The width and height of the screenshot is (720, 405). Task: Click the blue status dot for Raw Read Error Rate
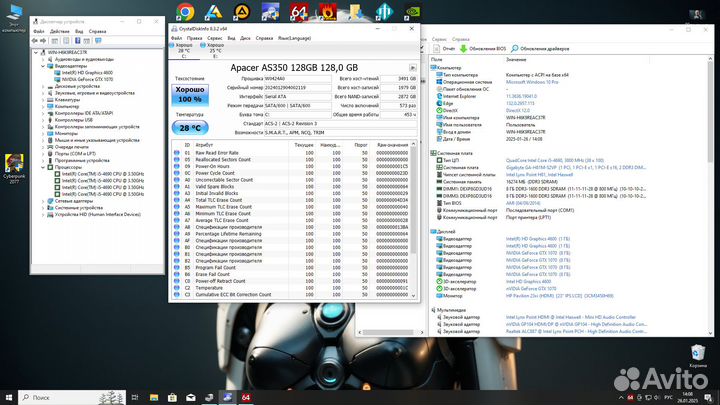tap(177, 153)
